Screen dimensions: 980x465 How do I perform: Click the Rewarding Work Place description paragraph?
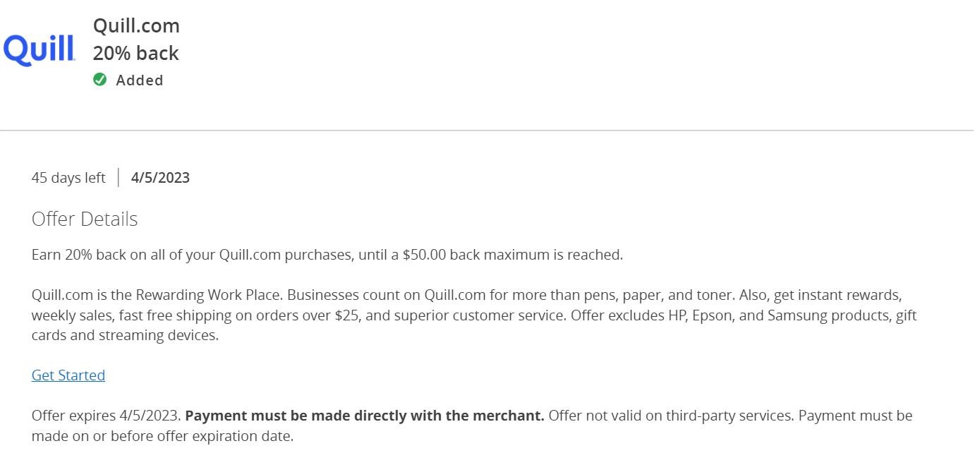[474, 315]
